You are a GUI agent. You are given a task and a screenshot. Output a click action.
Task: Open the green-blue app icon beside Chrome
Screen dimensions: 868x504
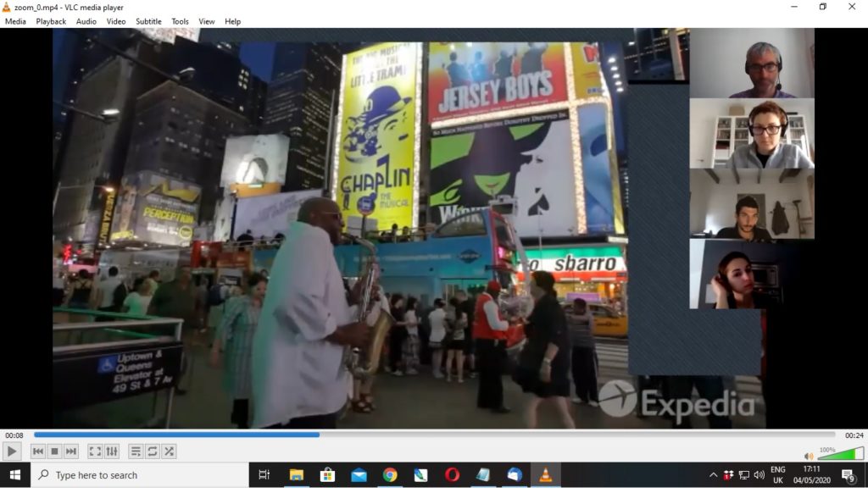[420, 475]
